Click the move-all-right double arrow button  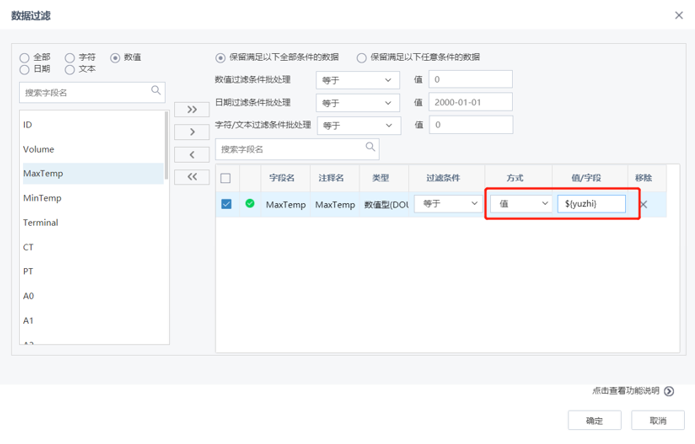(x=192, y=109)
